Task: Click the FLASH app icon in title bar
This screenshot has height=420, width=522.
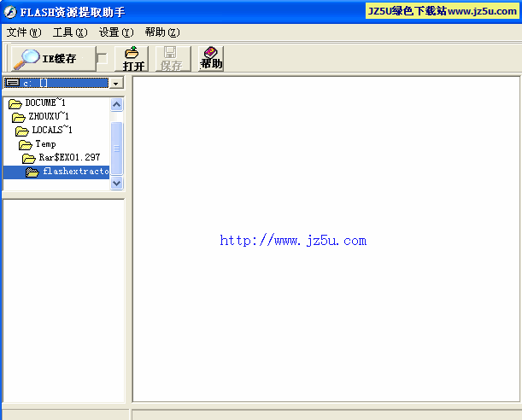Action: click(x=10, y=12)
